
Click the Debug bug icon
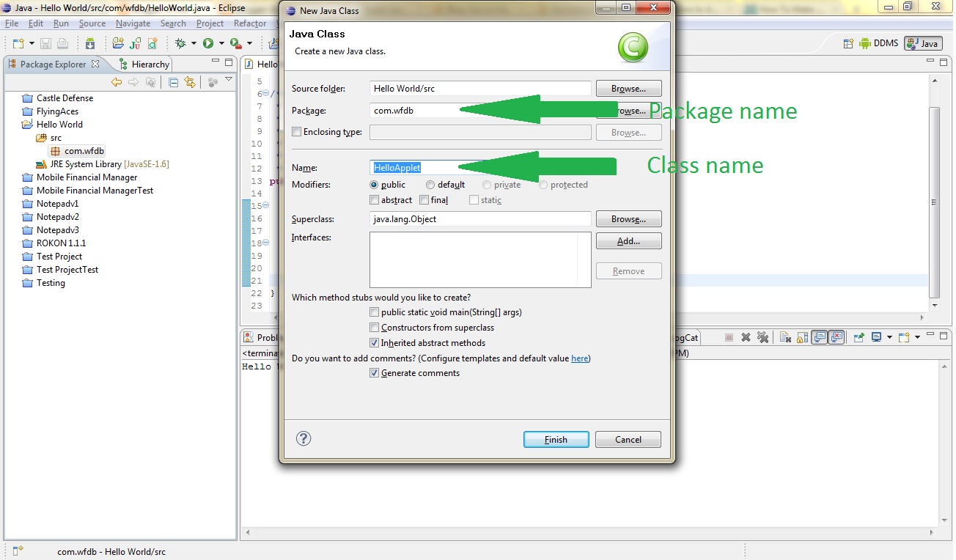[x=180, y=43]
